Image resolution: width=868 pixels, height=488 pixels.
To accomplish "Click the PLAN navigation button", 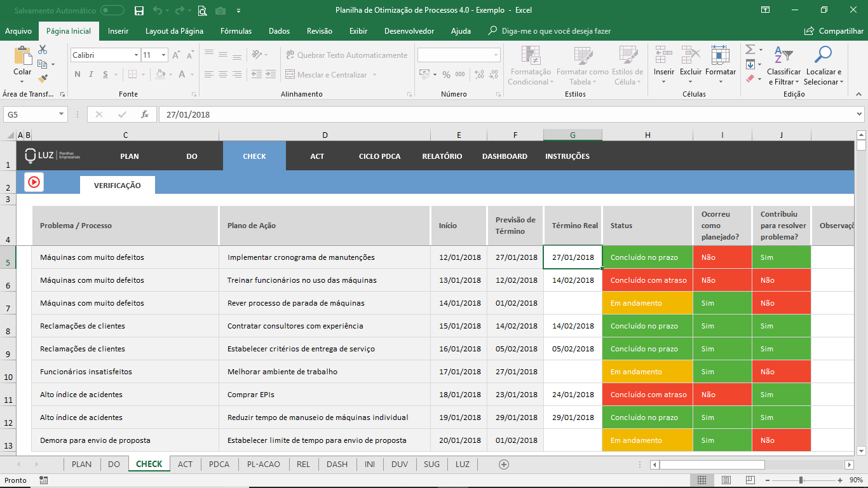I will tap(130, 156).
